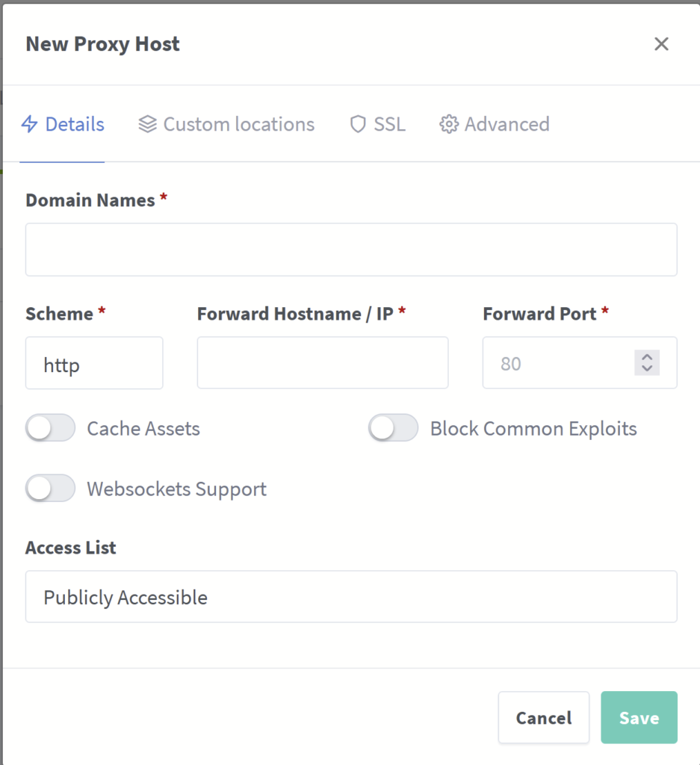Click the lightning bolt Details icon

click(29, 124)
